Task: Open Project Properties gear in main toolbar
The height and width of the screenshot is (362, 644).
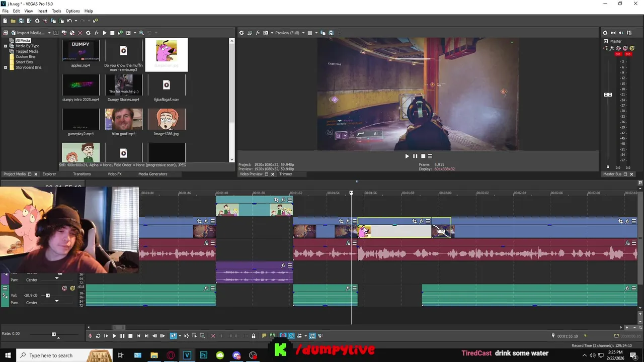Action: [x=37, y=21]
